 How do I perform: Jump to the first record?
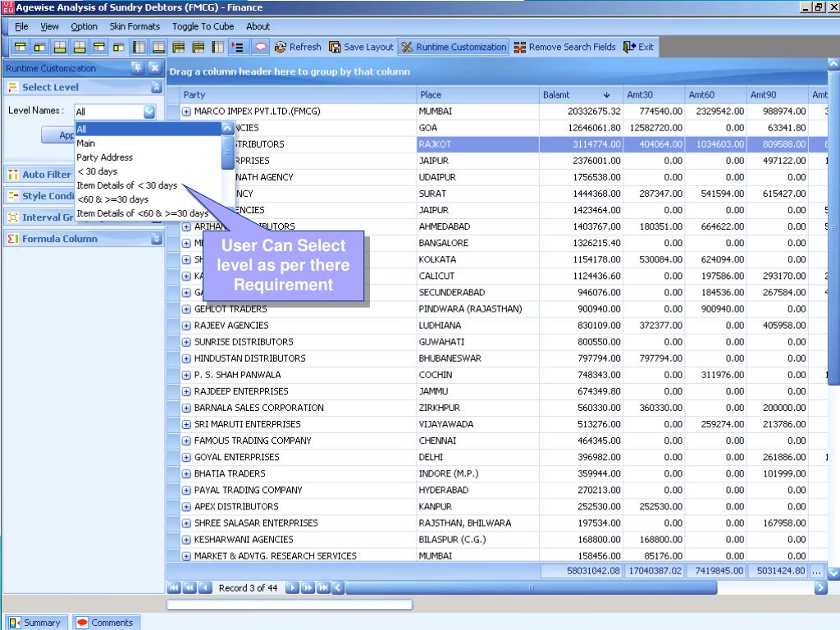pos(174,587)
